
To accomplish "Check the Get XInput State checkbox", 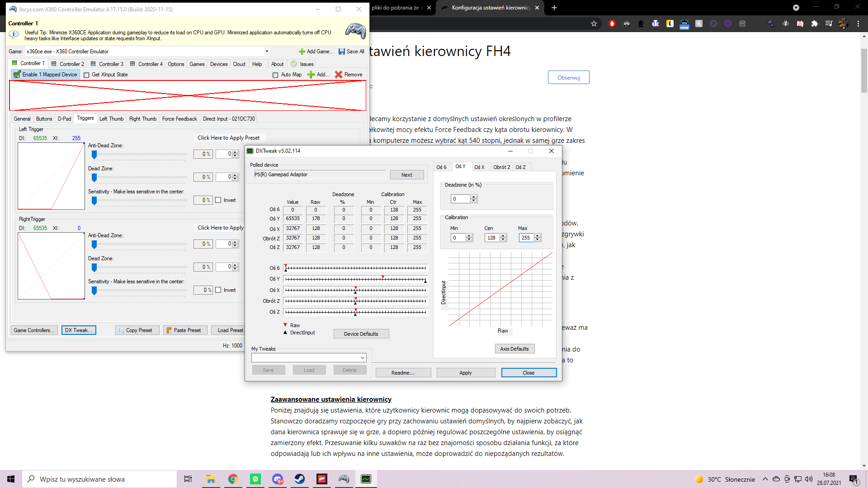I will pos(86,75).
